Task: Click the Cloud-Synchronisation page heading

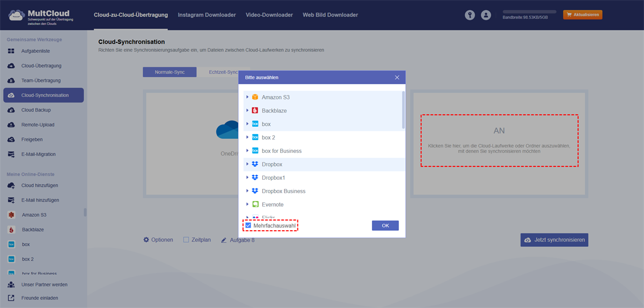Action: coord(131,42)
